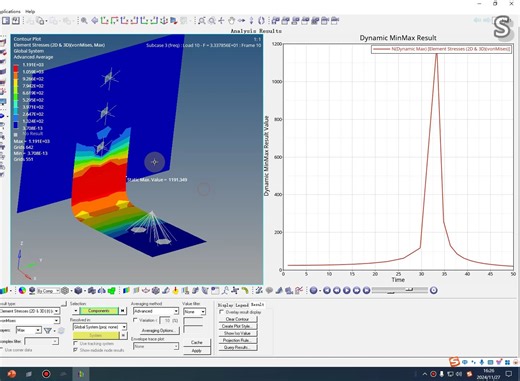This screenshot has height=381, width=520.
Task: Toggle Overlay result display checkbox
Action: pos(221,312)
